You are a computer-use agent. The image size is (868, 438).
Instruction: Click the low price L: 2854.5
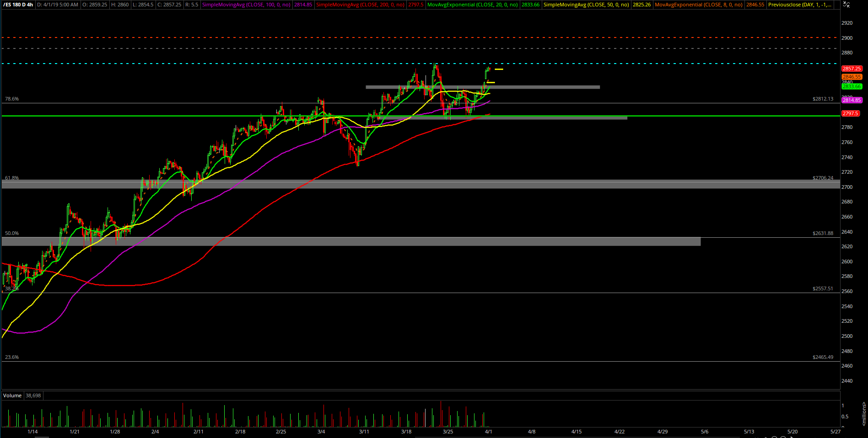pos(143,5)
